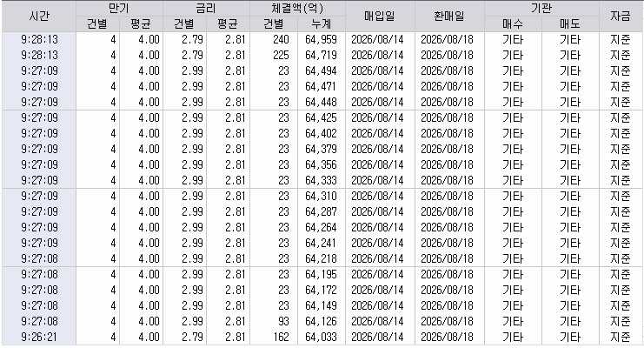This screenshot has width=644, height=348.
Task: Click time 9:28:13 in the 64,959 row
Action: tap(39, 40)
